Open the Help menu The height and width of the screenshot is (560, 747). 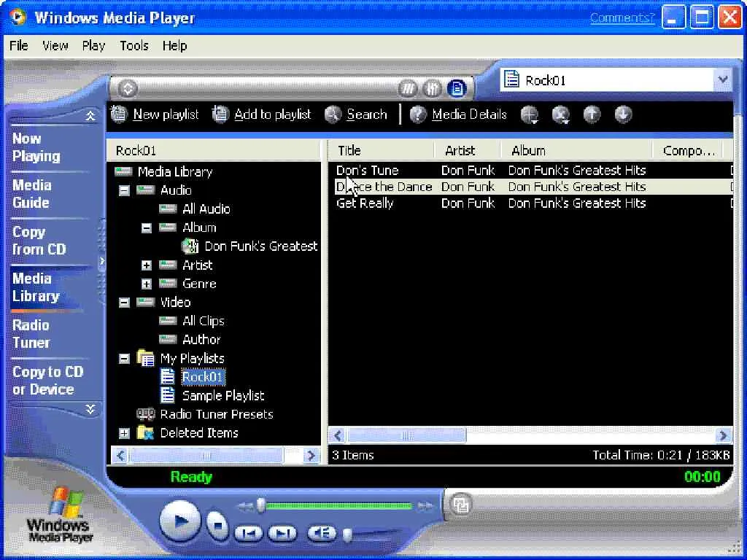click(174, 46)
